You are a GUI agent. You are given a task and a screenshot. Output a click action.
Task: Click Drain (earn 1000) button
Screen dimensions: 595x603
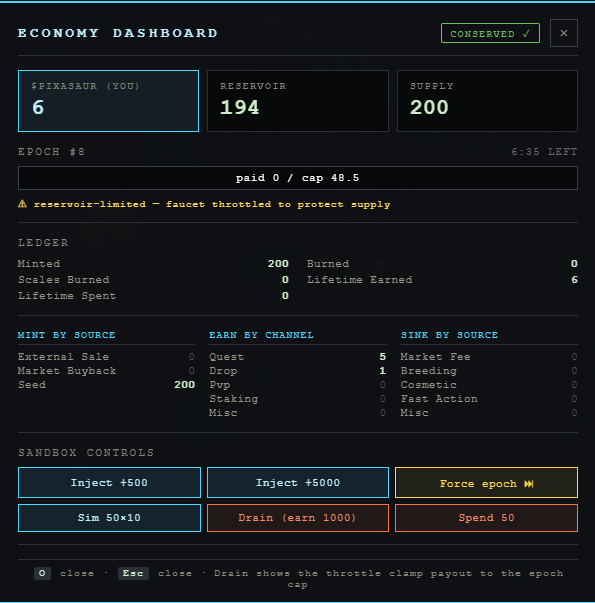298,518
